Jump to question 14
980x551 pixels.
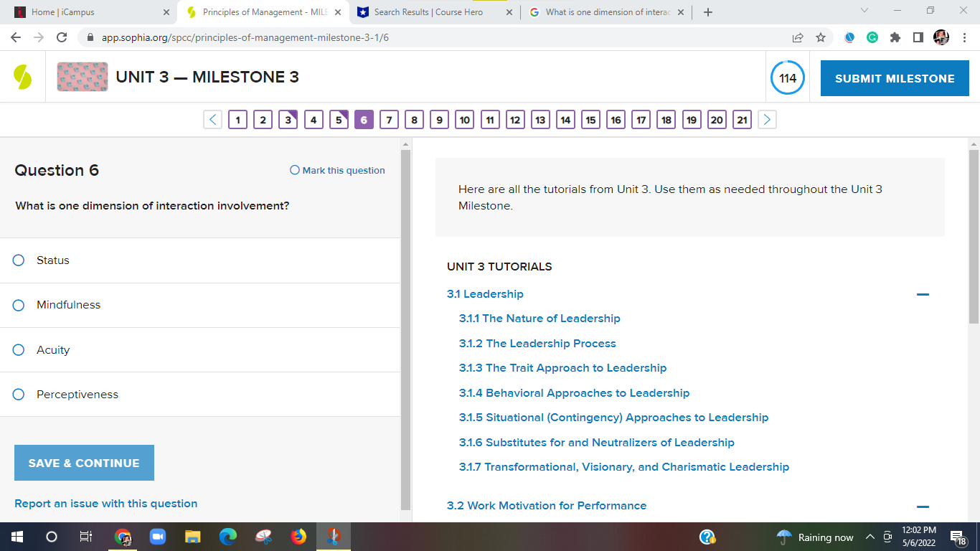click(565, 120)
